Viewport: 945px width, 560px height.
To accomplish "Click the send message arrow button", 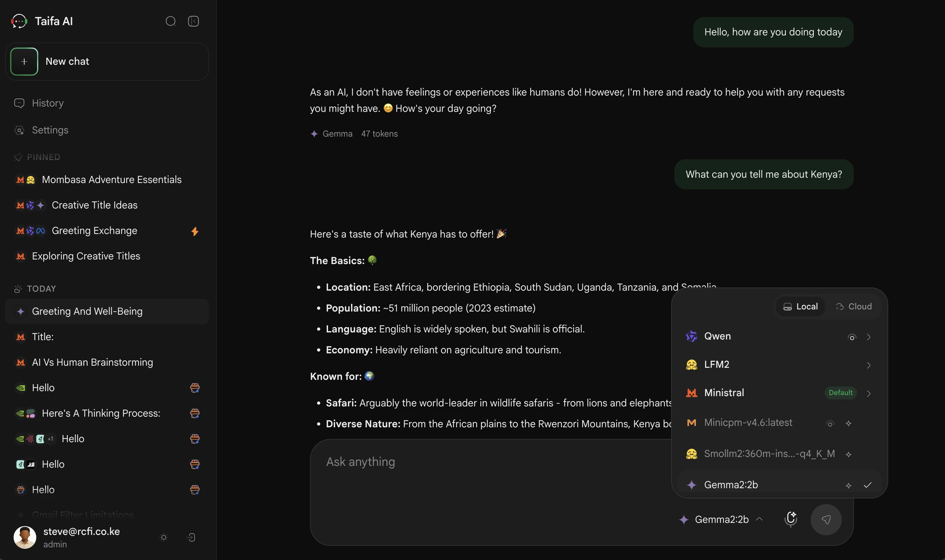I will click(x=826, y=519).
